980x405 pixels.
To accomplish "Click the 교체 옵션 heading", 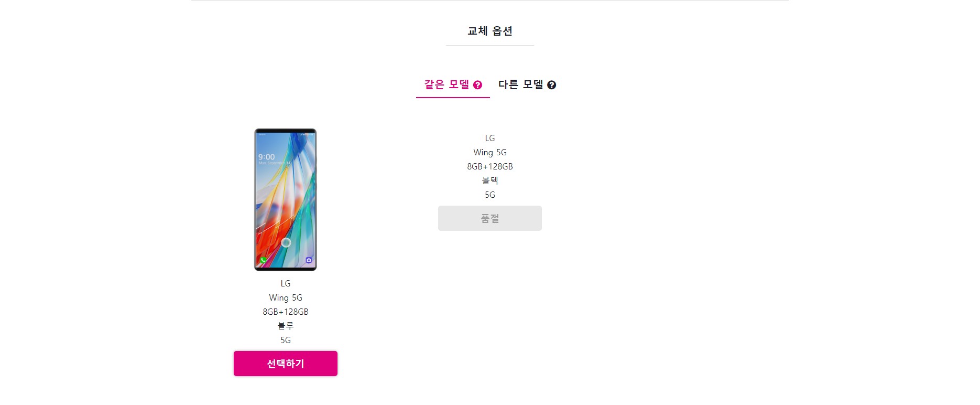I will [x=490, y=31].
